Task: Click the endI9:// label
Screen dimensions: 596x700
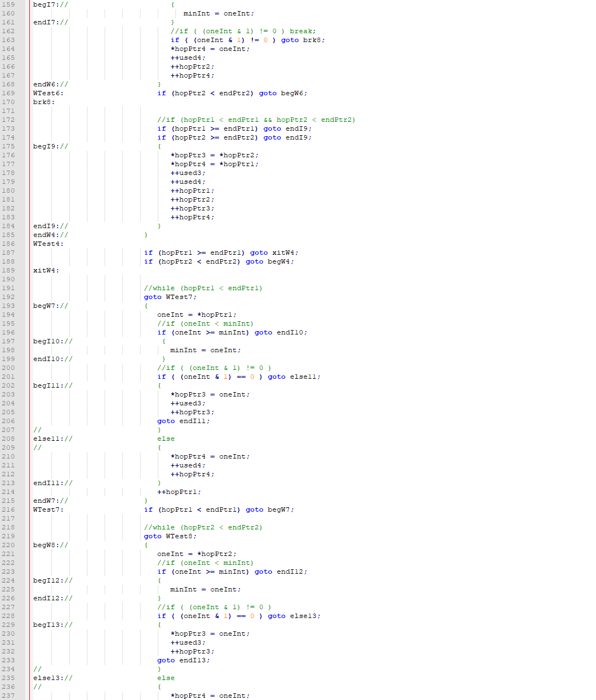Action: click(x=50, y=226)
